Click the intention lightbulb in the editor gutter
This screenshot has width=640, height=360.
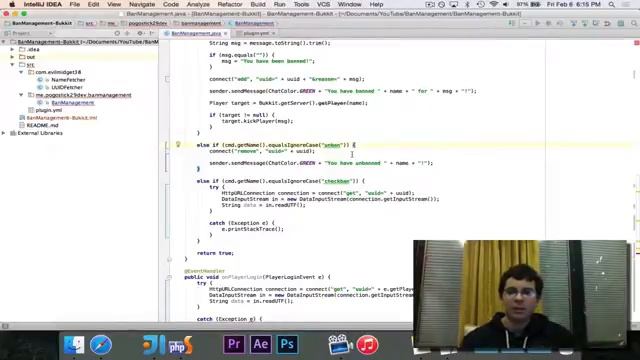(x=178, y=144)
